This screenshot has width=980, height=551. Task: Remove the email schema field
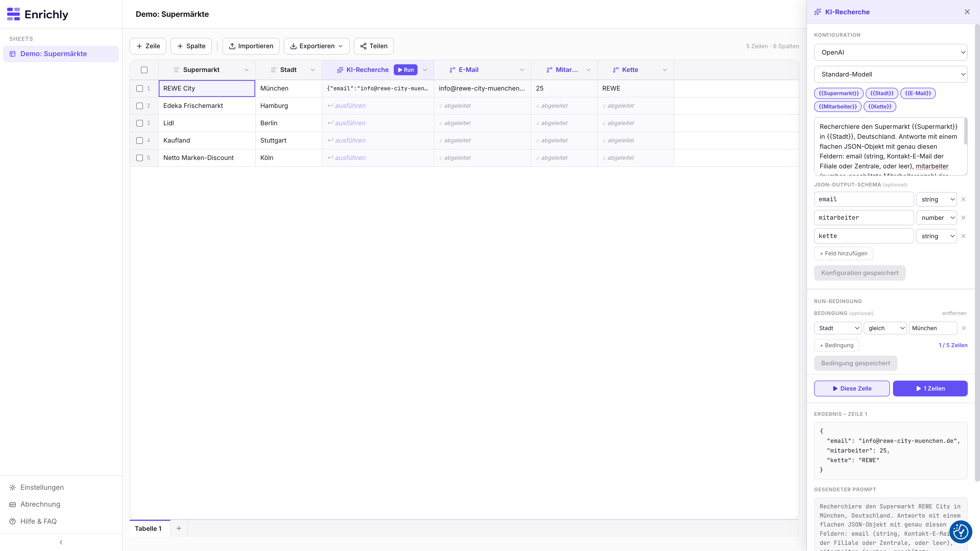coord(963,199)
